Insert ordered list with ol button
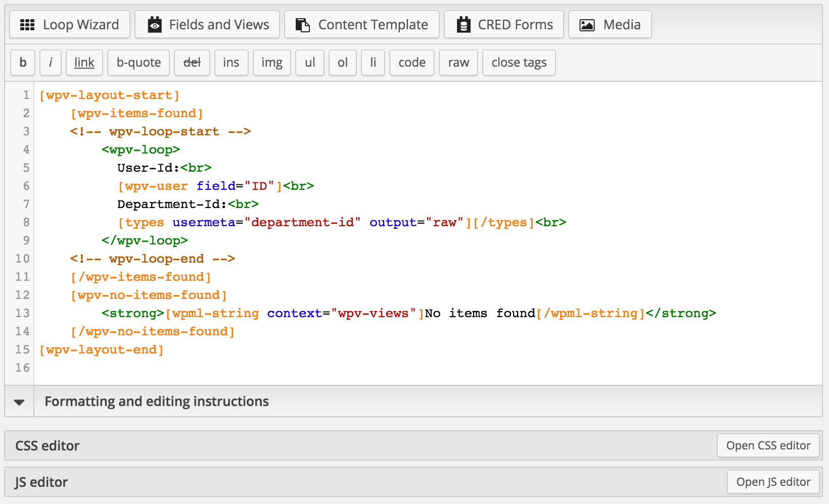Viewport: 829px width, 504px height. (x=343, y=63)
